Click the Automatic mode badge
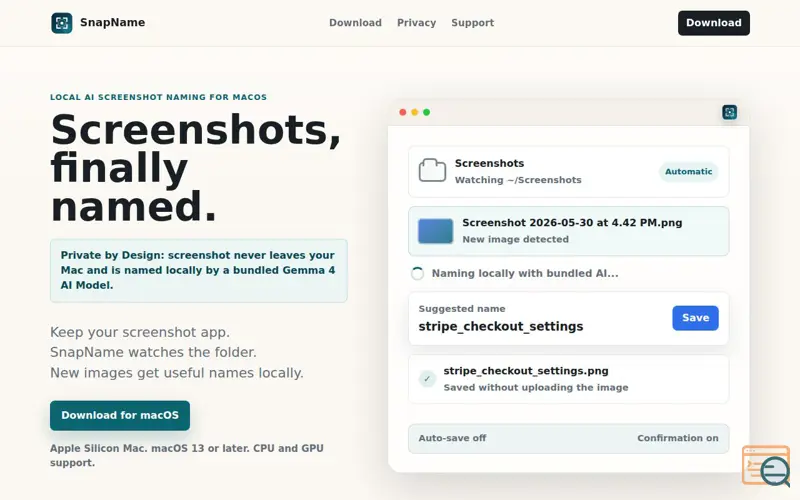Image resolution: width=800 pixels, height=500 pixels. [x=688, y=171]
